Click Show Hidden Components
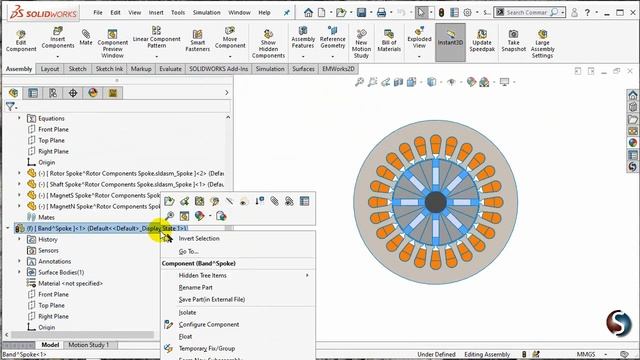Screen dimensions: 640x360 coord(268,43)
